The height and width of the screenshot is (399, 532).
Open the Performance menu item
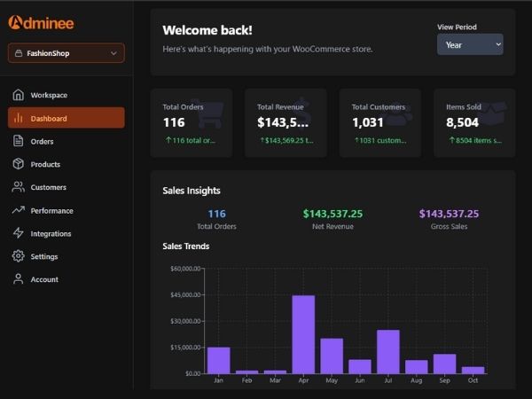(x=51, y=211)
